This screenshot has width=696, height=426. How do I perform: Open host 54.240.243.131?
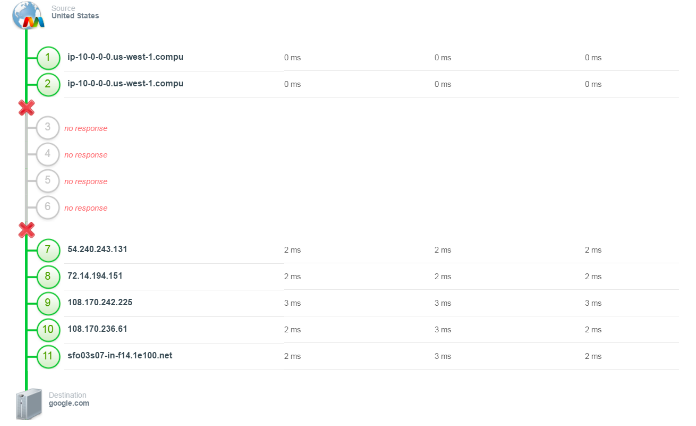97,249
